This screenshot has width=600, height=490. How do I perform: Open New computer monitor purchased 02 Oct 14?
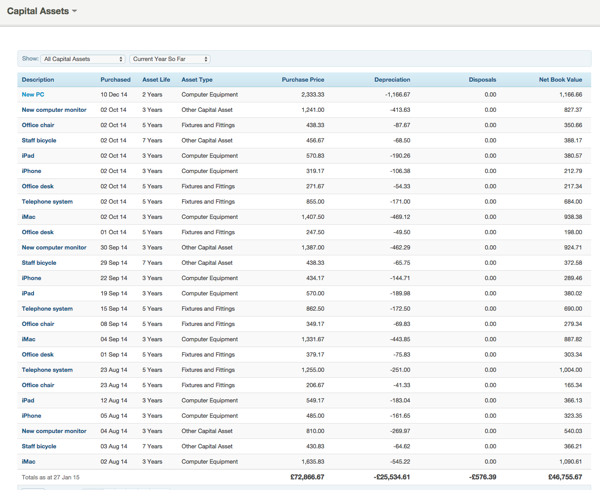(54, 110)
